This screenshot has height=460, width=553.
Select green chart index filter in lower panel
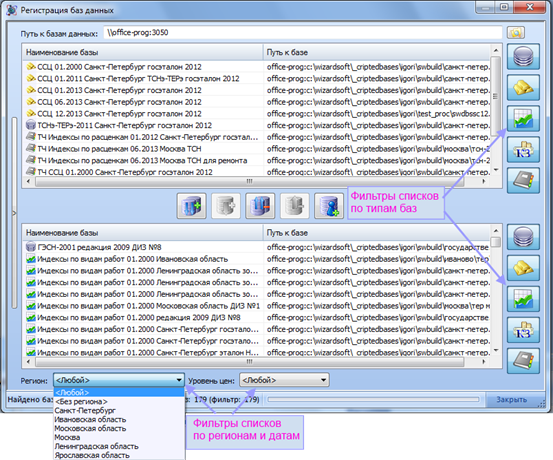[523, 299]
